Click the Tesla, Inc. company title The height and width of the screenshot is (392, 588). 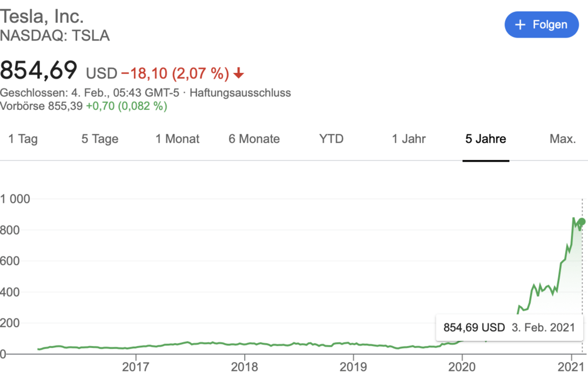[42, 16]
